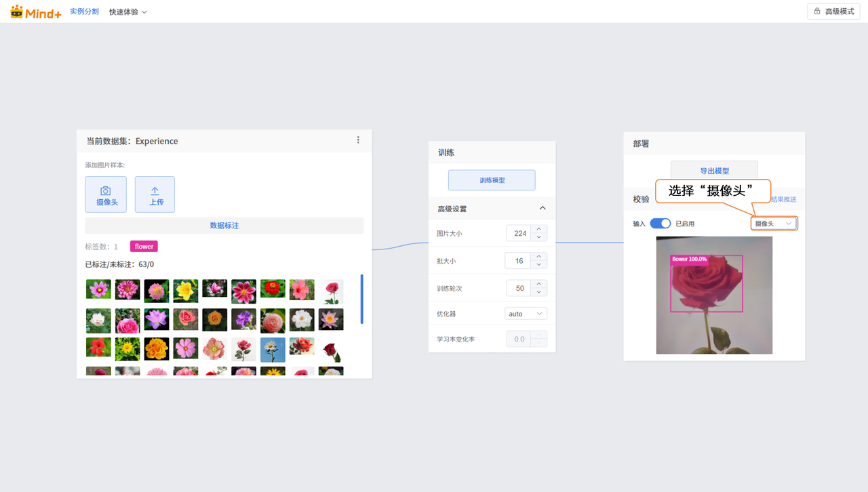Click the 训练模型 button
The image size is (868, 492).
492,180
